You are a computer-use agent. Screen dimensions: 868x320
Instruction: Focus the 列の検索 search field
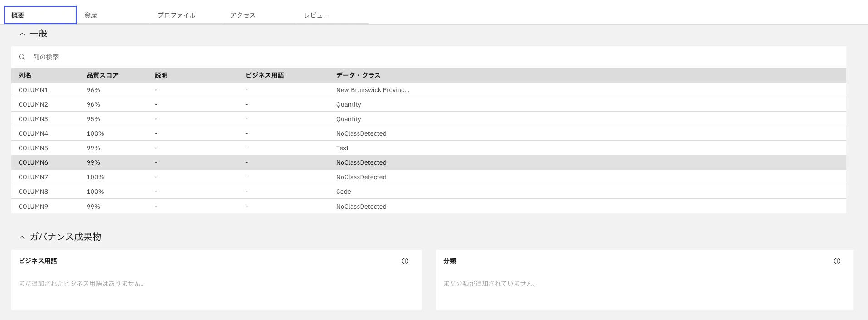[x=429, y=57]
